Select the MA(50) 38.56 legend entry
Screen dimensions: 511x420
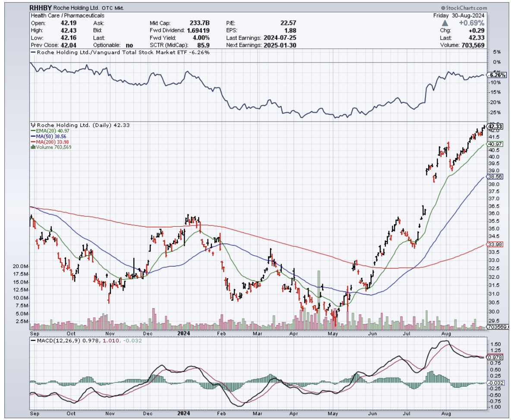coord(48,136)
